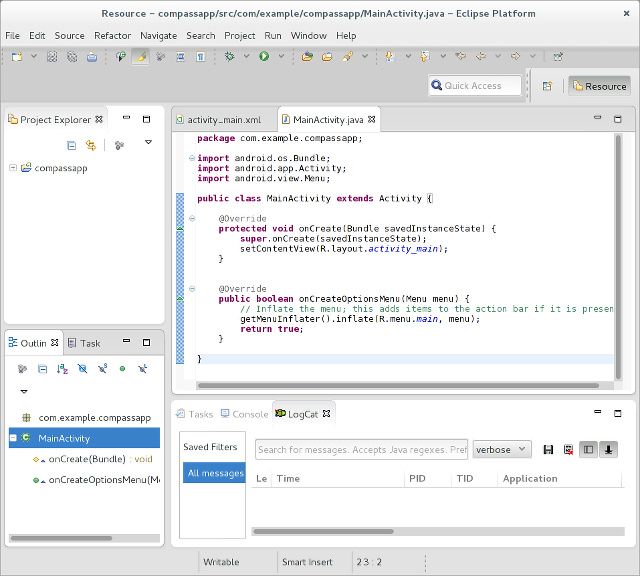The width and height of the screenshot is (640, 576).
Task: Save LogCat output with the floppy icon
Action: tap(548, 450)
